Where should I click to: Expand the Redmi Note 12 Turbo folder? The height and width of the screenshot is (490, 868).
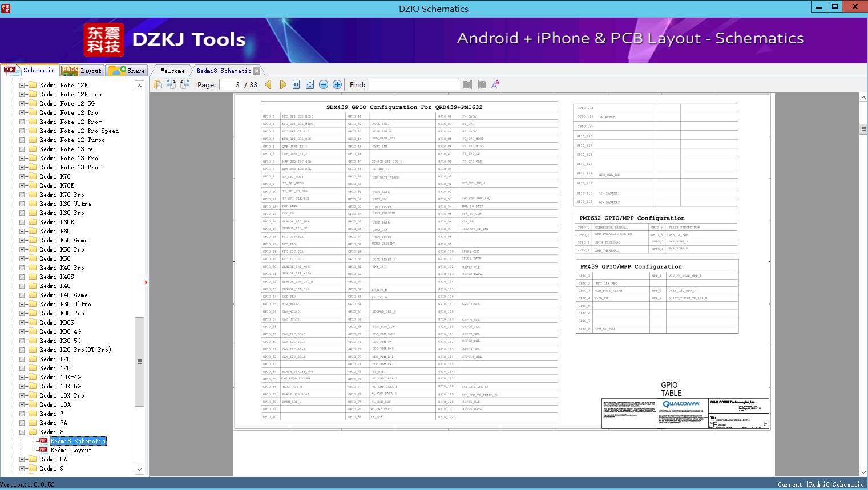[x=22, y=140]
